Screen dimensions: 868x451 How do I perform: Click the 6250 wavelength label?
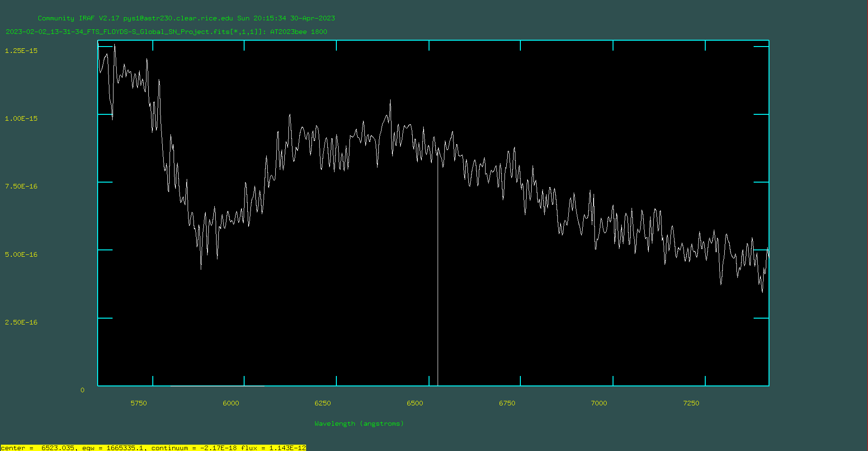(323, 403)
